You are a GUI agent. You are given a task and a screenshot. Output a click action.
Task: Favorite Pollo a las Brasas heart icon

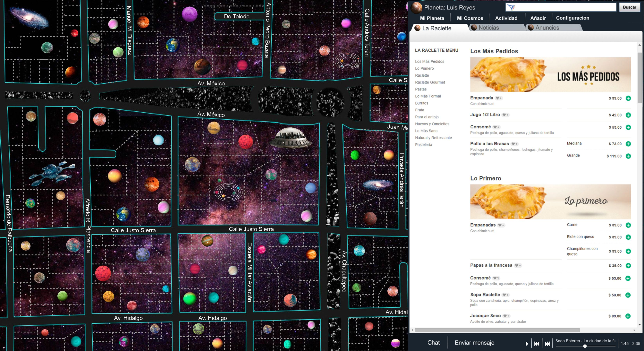(x=514, y=144)
